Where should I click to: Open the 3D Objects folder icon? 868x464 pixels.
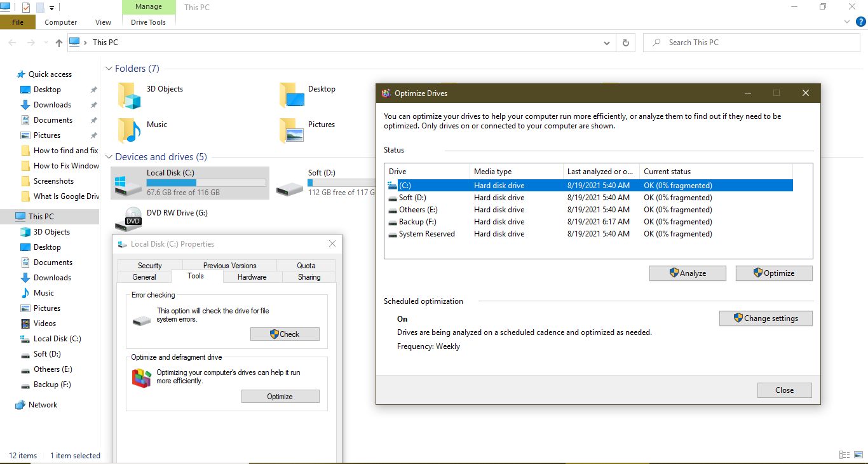tap(129, 95)
